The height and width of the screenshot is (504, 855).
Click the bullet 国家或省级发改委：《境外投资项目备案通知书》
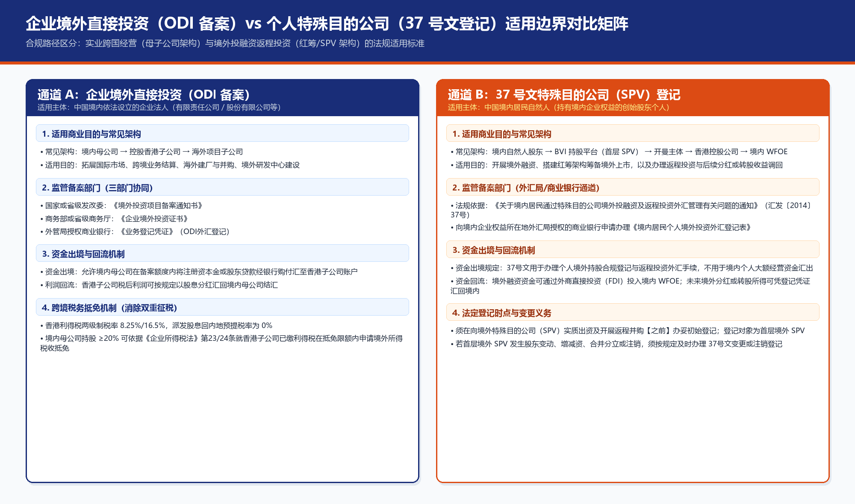(122, 205)
